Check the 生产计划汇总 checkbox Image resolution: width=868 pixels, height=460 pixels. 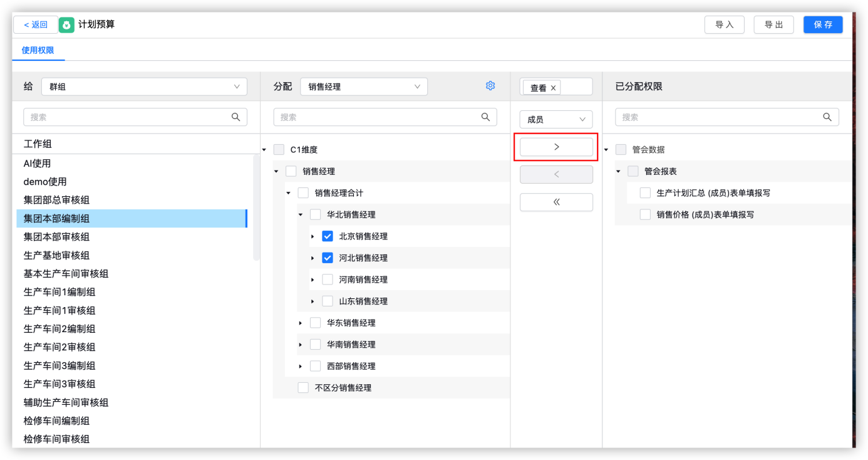pyautogui.click(x=644, y=192)
